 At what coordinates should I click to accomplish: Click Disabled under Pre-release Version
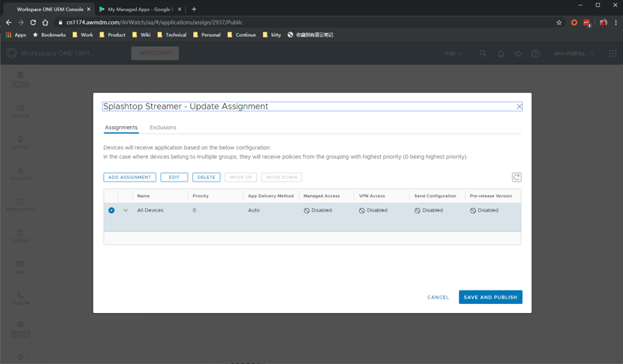click(x=484, y=210)
